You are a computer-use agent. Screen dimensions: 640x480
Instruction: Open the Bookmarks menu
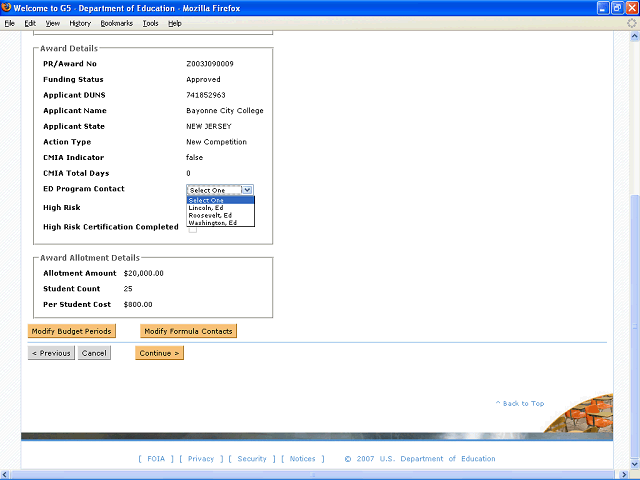click(x=117, y=23)
